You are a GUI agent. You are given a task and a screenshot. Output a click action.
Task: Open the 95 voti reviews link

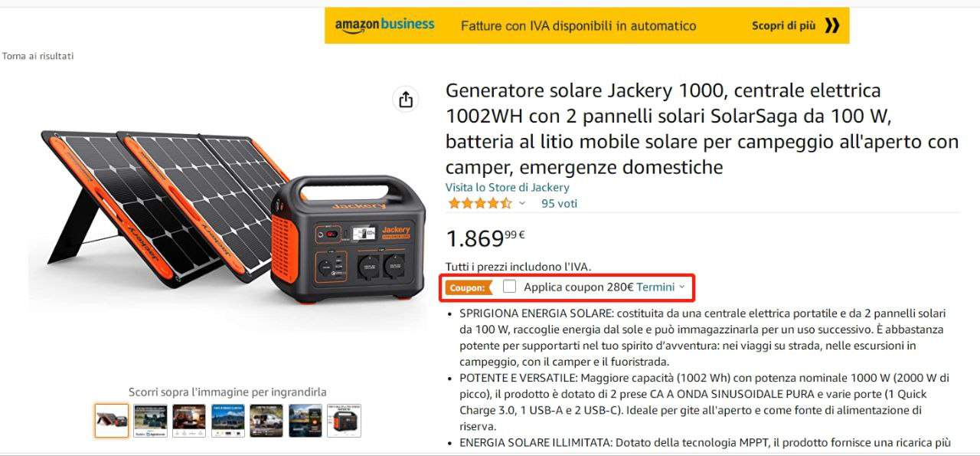[559, 203]
